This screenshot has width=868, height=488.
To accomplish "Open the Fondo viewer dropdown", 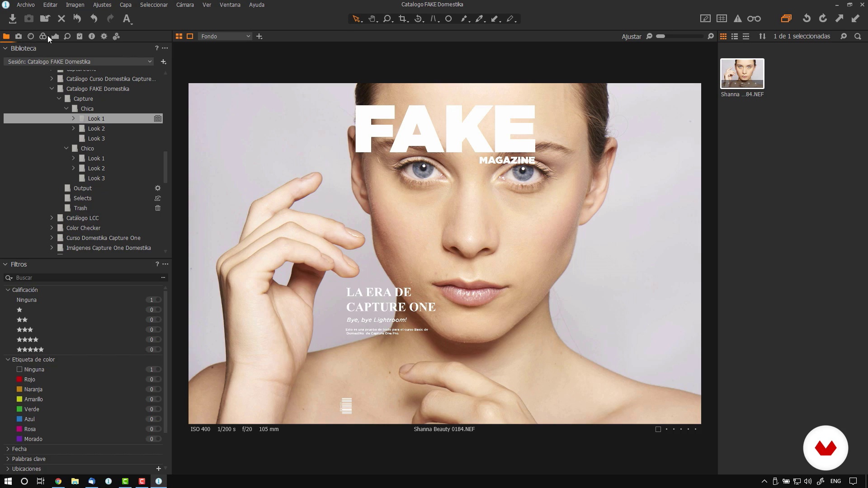I will tap(225, 36).
